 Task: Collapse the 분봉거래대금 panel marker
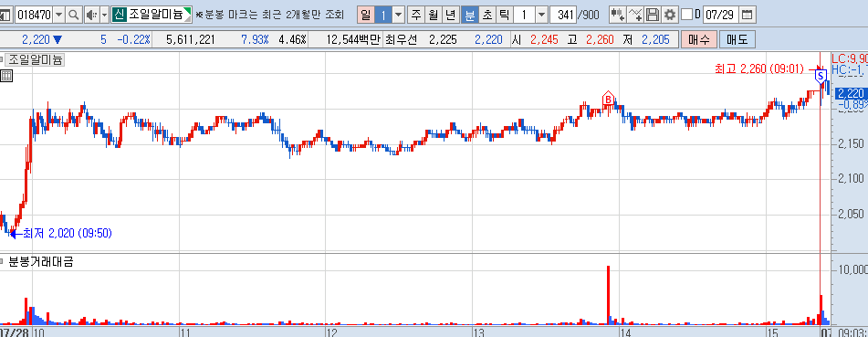point(2,261)
